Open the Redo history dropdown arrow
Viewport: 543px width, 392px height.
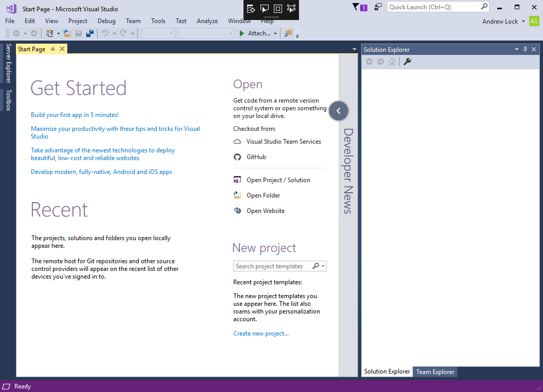coord(133,33)
